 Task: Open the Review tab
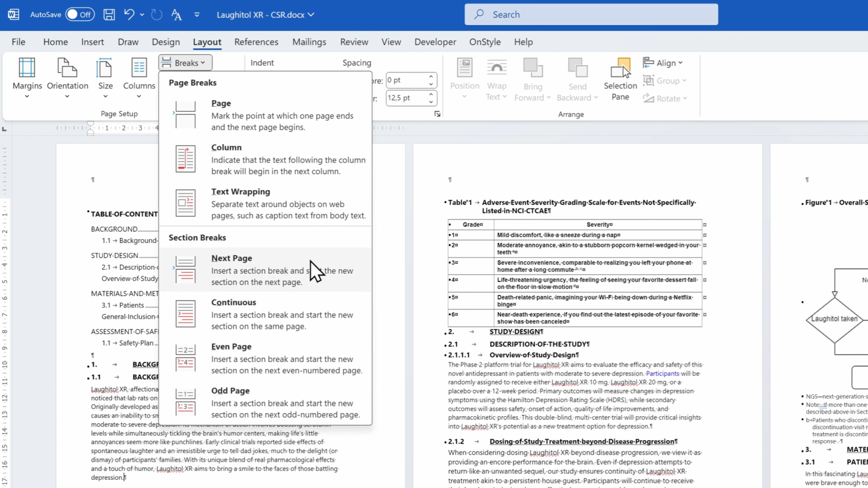tap(354, 42)
